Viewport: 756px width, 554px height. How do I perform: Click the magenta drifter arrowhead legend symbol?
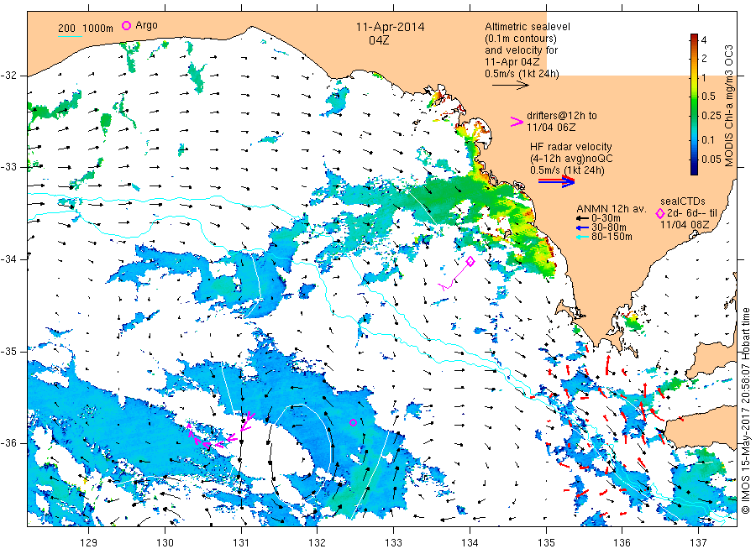(x=517, y=122)
